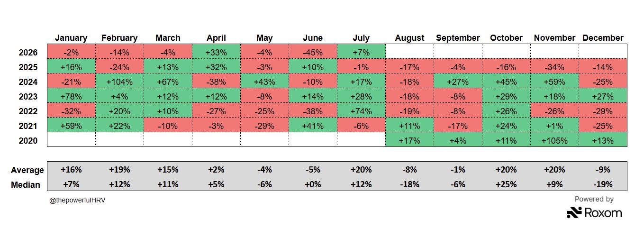Click the Powered by text
The width and height of the screenshot is (644, 247).
coord(594,199)
